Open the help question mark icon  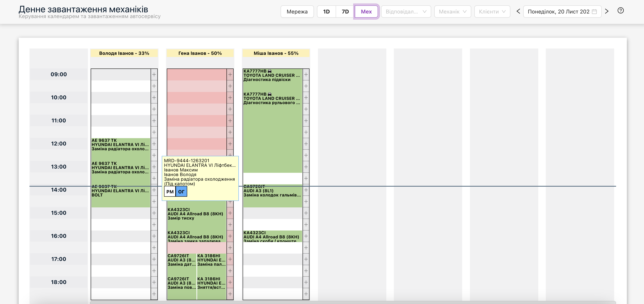click(x=621, y=11)
